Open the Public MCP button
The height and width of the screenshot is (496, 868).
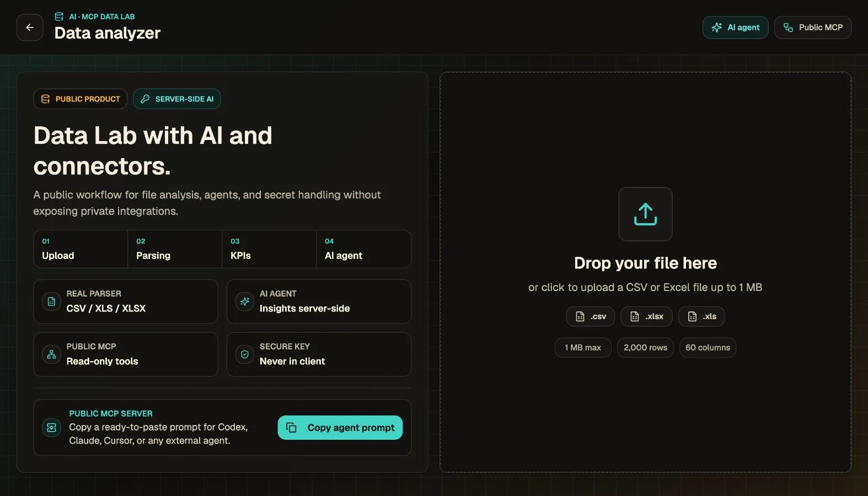(x=812, y=28)
